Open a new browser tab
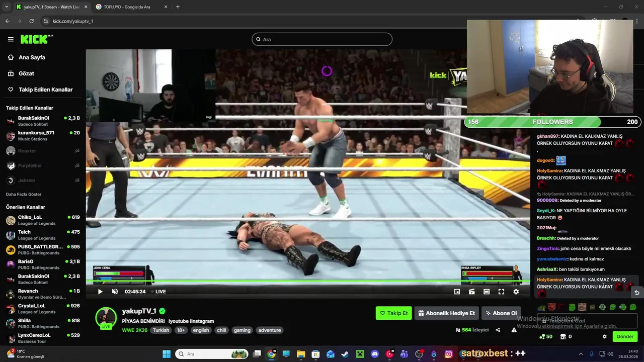The width and height of the screenshot is (644, 362). click(178, 7)
